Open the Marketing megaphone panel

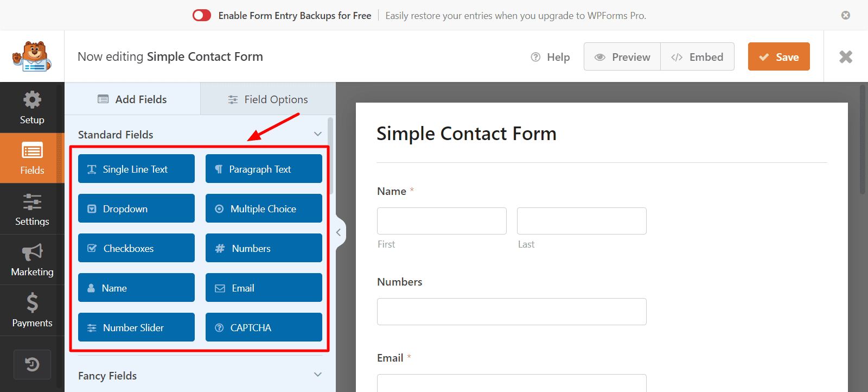[x=32, y=260]
